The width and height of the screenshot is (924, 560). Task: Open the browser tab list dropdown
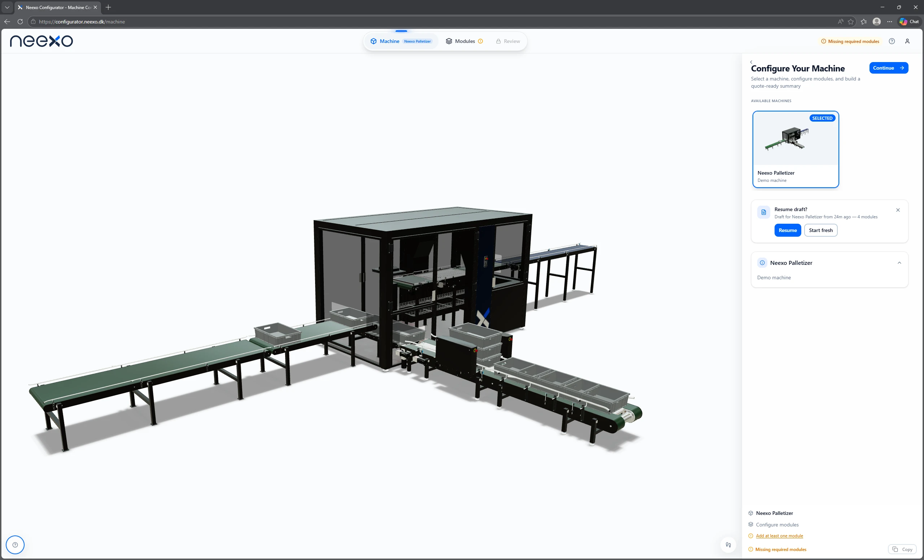click(7, 7)
